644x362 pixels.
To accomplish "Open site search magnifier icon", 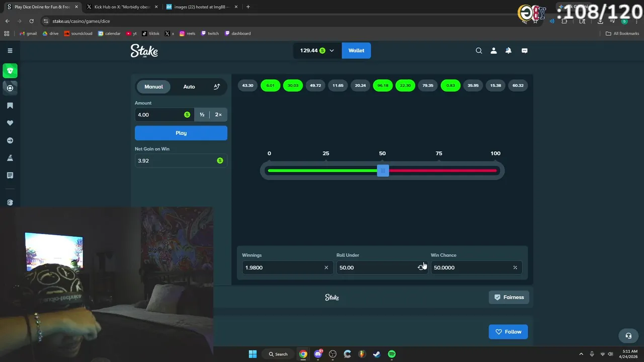I will click(479, 50).
